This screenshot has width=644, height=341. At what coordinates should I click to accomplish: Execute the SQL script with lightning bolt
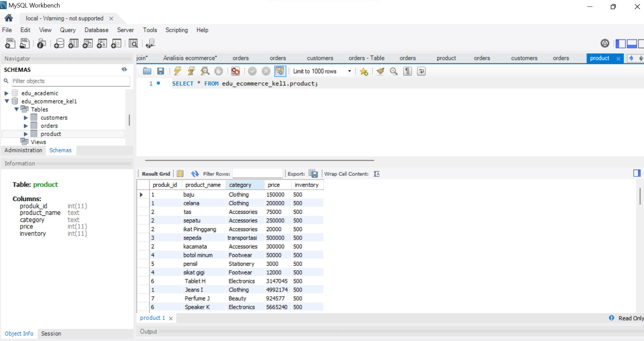coord(178,71)
